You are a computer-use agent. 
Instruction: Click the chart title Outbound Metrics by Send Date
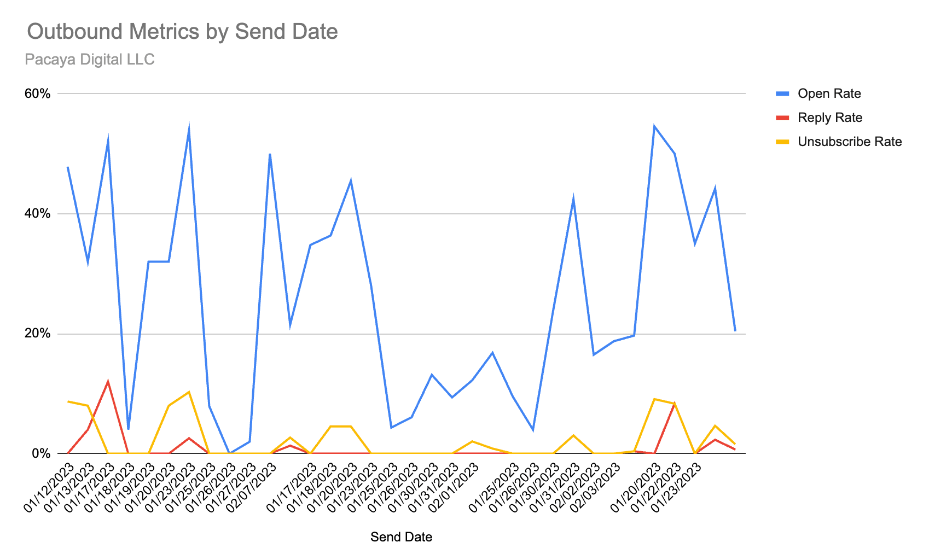point(182,32)
